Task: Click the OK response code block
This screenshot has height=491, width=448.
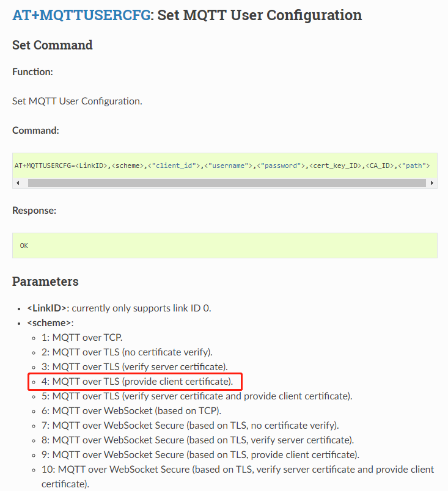Action: pyautogui.click(x=224, y=245)
